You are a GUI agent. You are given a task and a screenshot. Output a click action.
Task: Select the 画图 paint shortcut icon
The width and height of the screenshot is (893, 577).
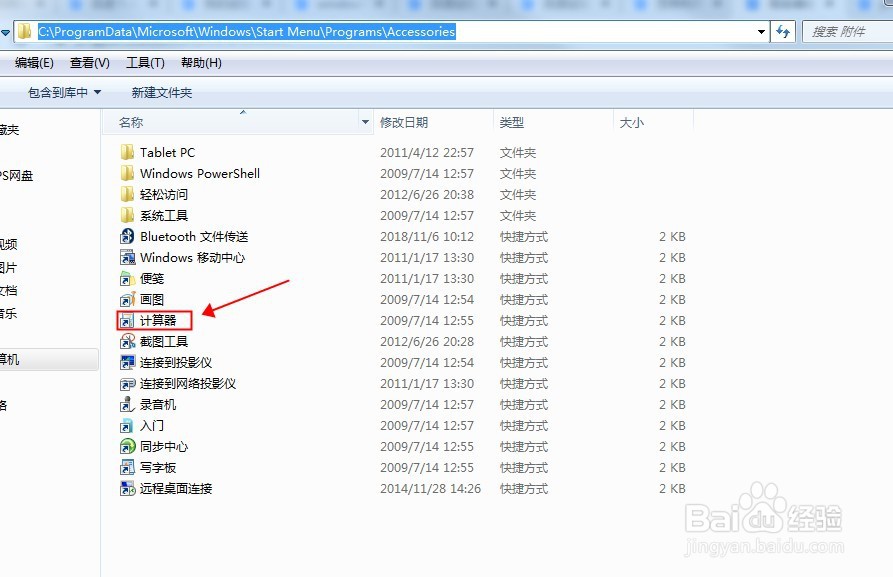point(127,300)
